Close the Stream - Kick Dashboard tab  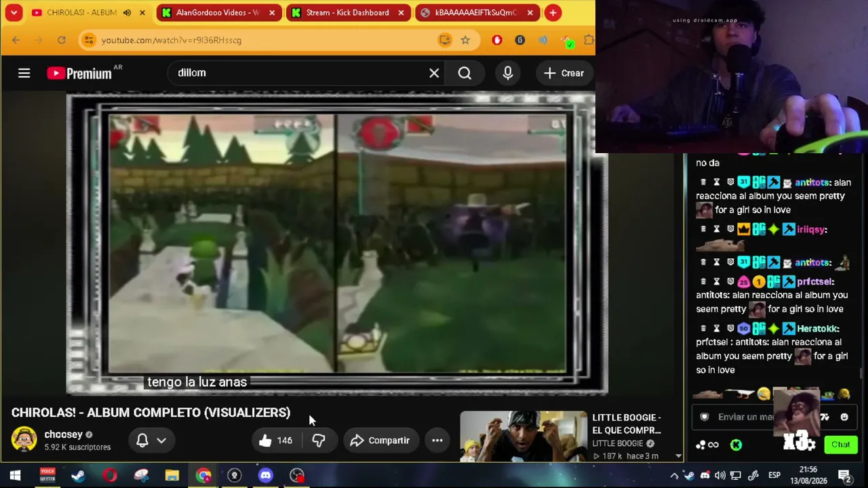click(x=401, y=12)
